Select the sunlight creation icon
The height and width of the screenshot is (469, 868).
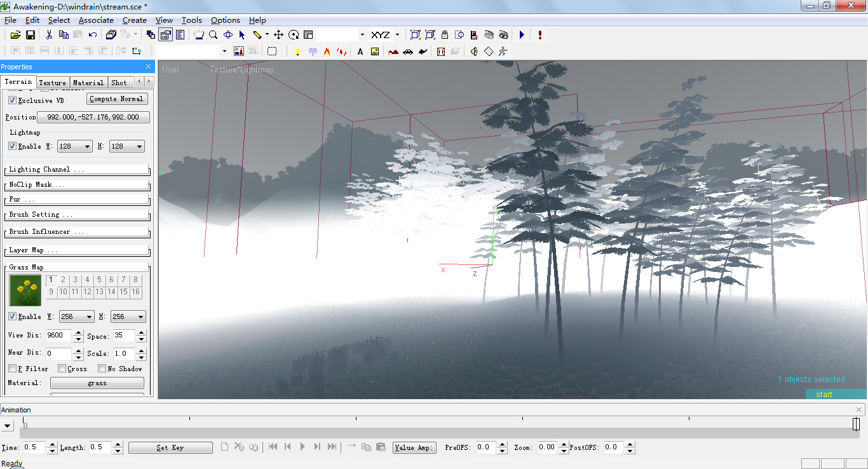click(297, 51)
